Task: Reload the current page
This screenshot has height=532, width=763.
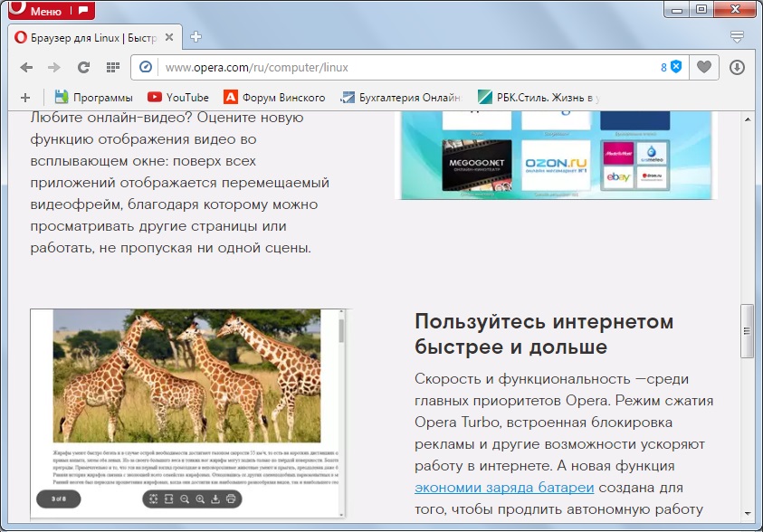Action: (83, 67)
